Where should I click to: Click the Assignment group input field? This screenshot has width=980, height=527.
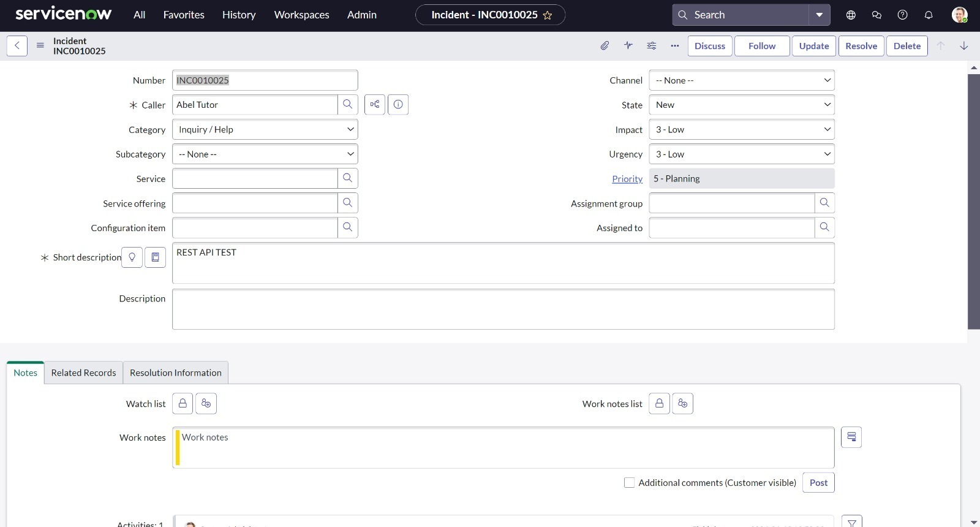point(732,203)
